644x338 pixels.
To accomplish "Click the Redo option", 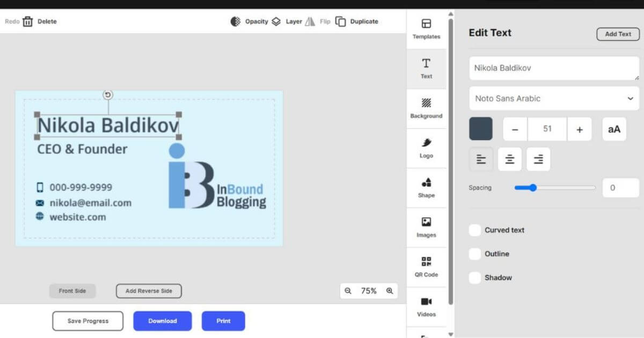I will [12, 21].
